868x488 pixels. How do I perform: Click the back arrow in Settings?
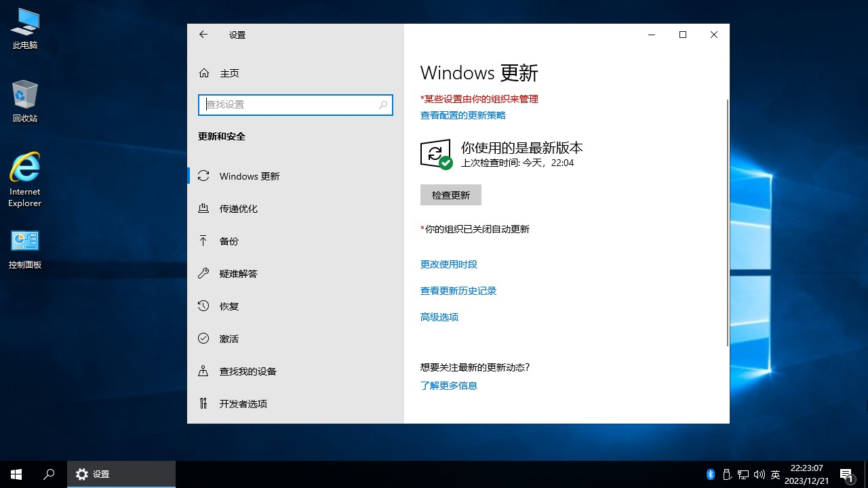pyautogui.click(x=203, y=35)
